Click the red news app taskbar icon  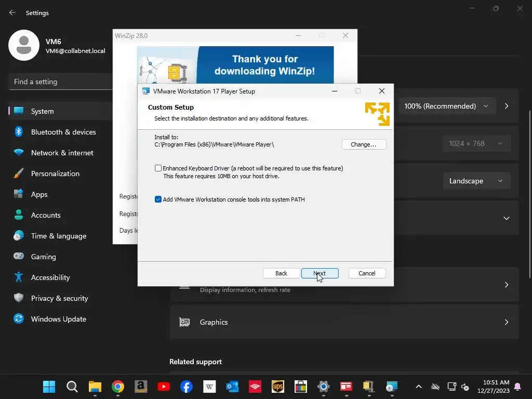point(346,387)
